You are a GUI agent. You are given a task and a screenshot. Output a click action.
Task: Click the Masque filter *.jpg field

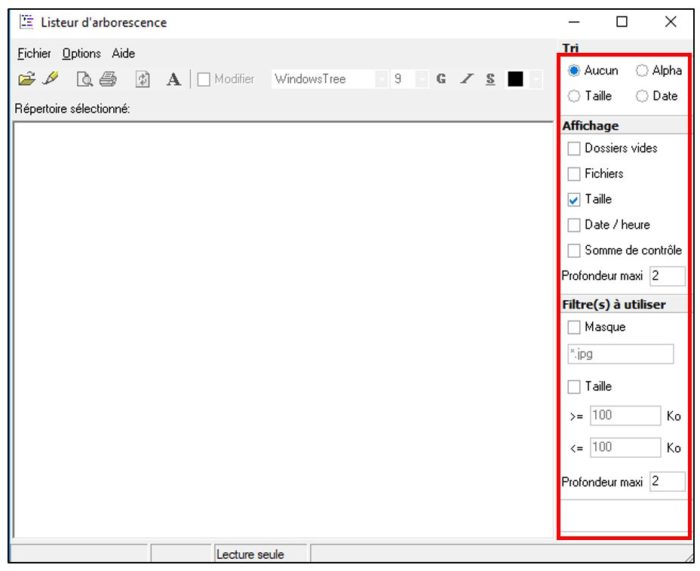pos(620,354)
